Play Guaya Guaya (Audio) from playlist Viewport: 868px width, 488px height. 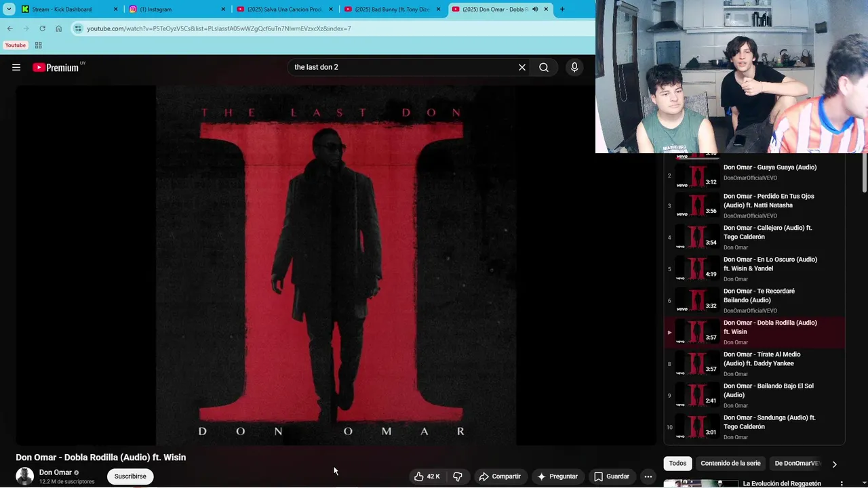pyautogui.click(x=754, y=175)
